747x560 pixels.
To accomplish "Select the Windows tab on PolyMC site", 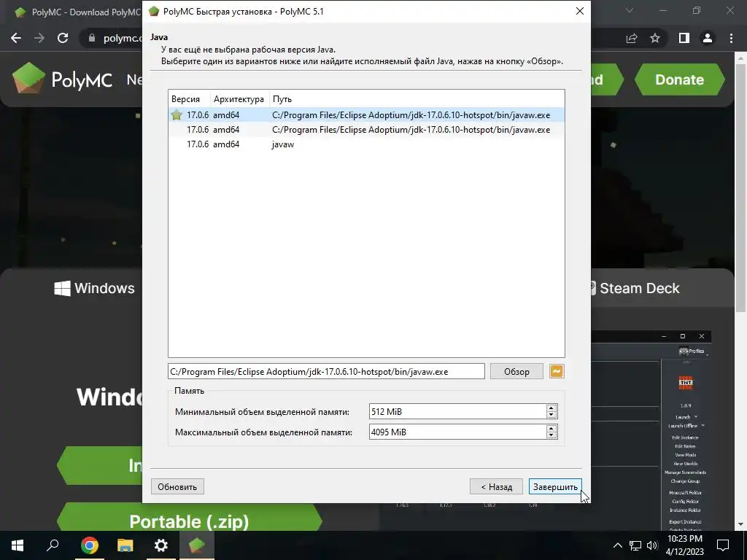I will pos(94,288).
